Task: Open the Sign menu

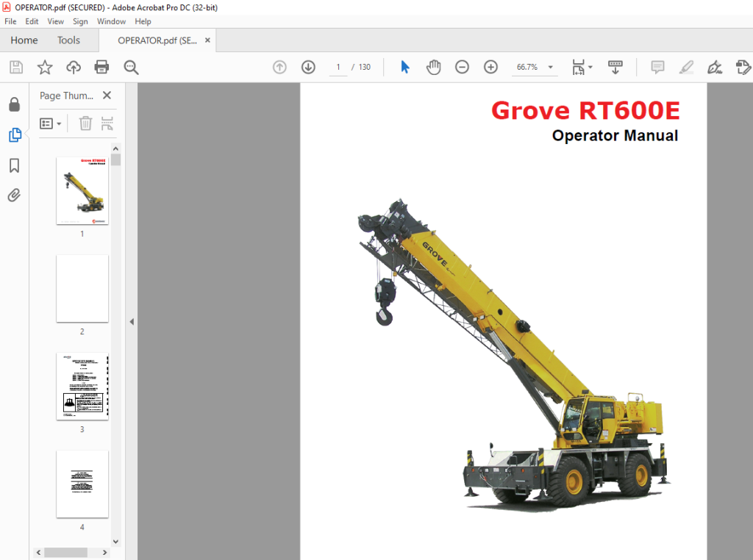Action: (80, 21)
